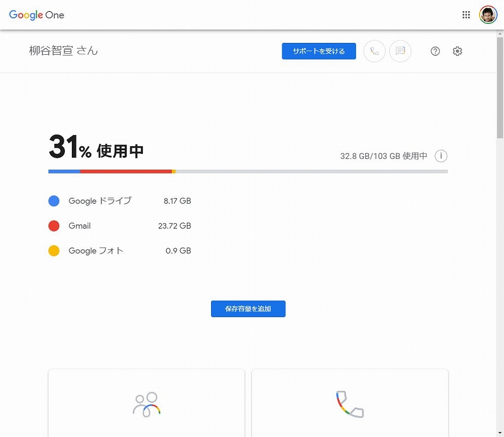504x437 pixels.
Task: Click the Google One logo
Action: point(37,15)
